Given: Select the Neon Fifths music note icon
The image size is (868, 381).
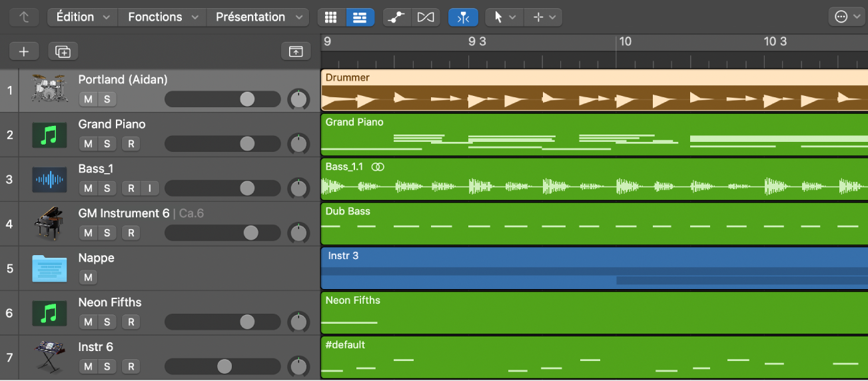Looking at the screenshot, I should 49,313.
